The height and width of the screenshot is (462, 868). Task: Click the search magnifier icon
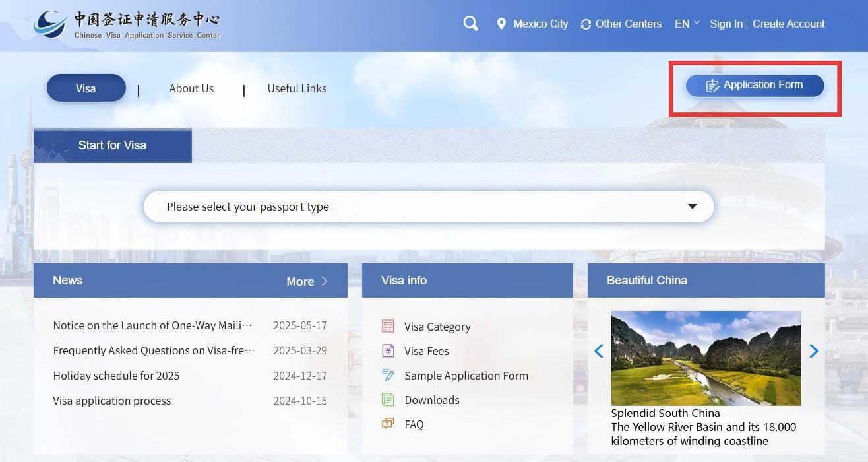coord(470,24)
